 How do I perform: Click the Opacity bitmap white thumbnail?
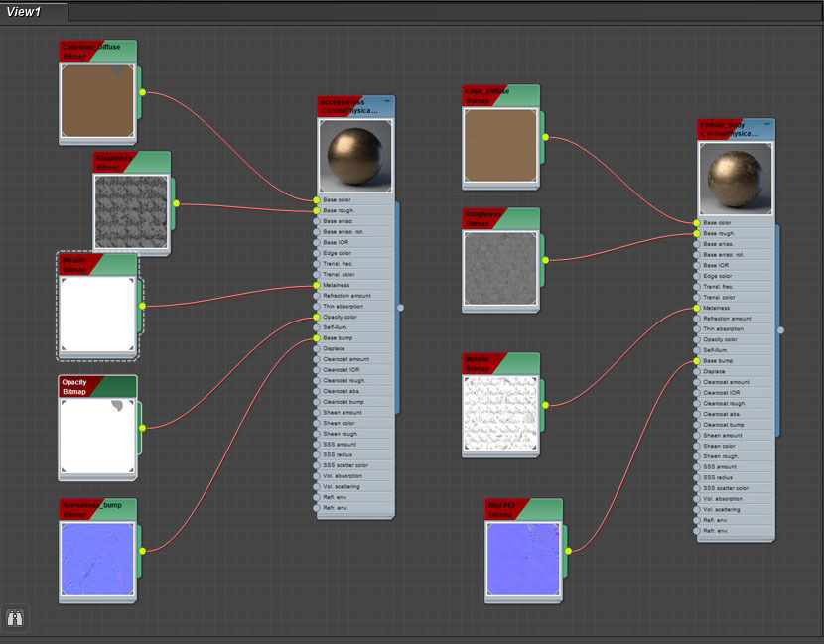[x=97, y=436]
